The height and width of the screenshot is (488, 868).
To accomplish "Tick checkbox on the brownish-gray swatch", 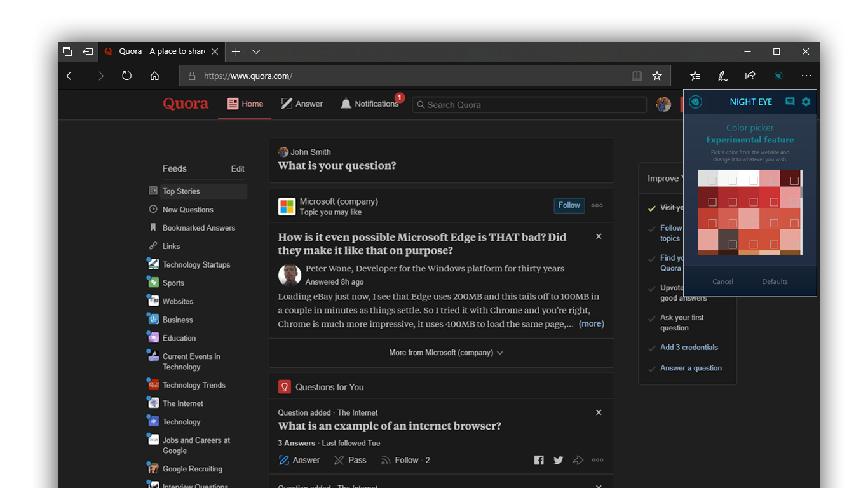I will [x=733, y=245].
